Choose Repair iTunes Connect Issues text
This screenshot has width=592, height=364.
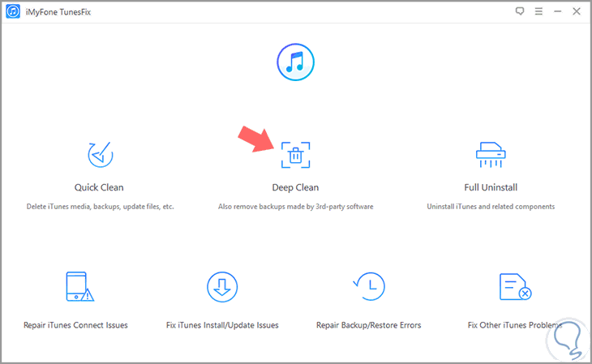tap(75, 325)
